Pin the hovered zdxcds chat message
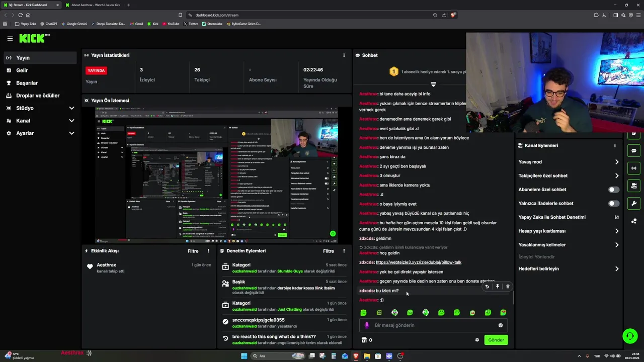 point(497,287)
